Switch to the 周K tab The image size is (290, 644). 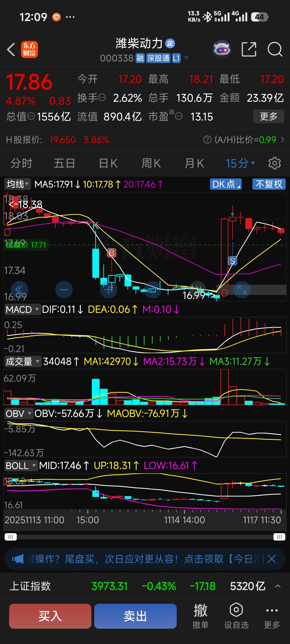tap(151, 163)
